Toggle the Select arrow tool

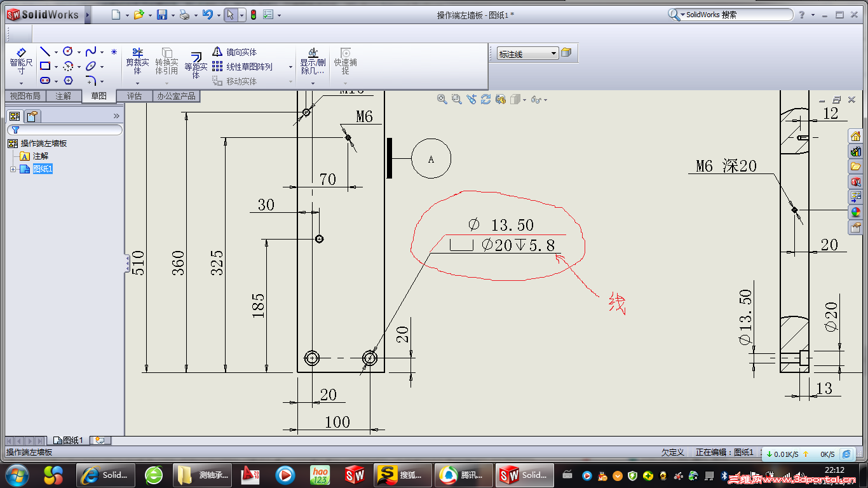pos(231,15)
